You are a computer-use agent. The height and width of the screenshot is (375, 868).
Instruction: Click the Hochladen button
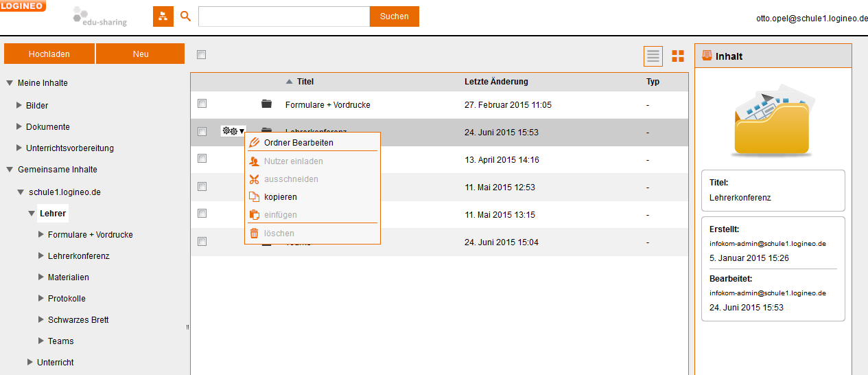click(49, 54)
